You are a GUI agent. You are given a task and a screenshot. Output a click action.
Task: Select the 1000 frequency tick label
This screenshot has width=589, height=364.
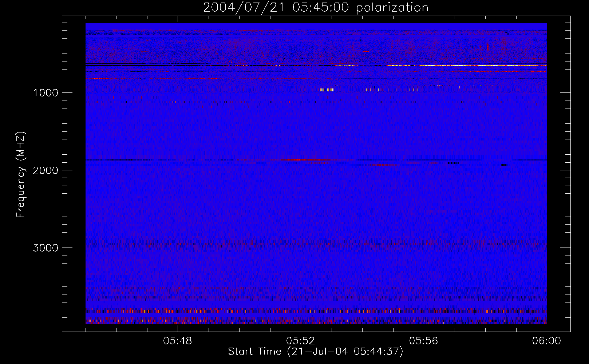(46, 93)
